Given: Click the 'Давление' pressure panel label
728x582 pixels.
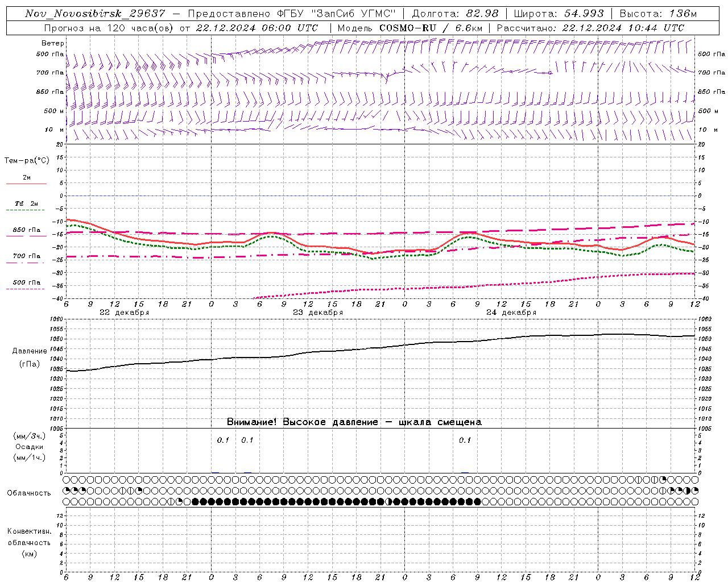Looking at the screenshot, I should (29, 351).
